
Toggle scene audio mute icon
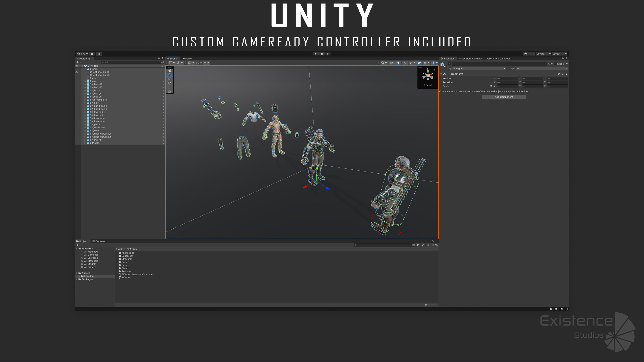pos(405,63)
